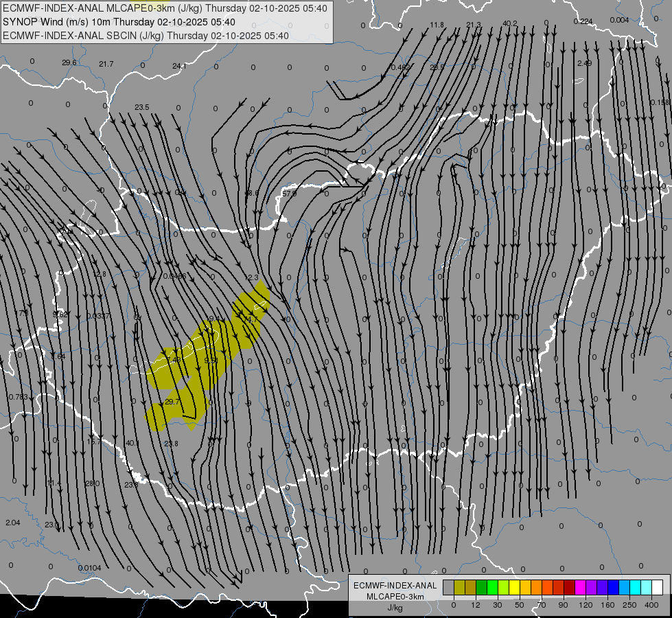Click the map value 29.6
The height and width of the screenshot is (618, 672).
69,62
